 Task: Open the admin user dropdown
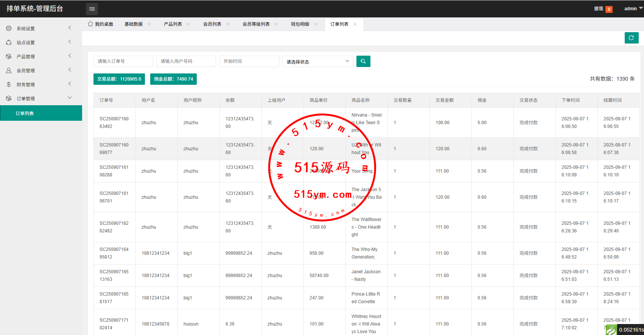coord(633,9)
